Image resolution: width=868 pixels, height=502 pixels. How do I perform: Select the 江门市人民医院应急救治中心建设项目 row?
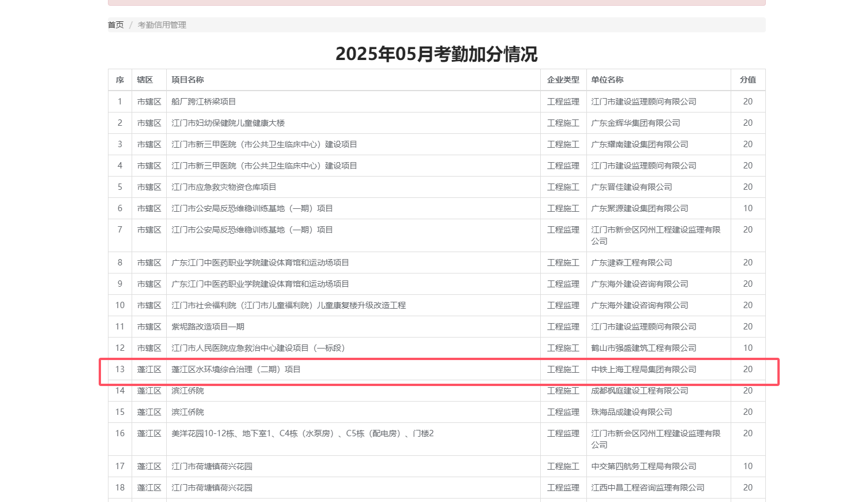click(x=437, y=348)
